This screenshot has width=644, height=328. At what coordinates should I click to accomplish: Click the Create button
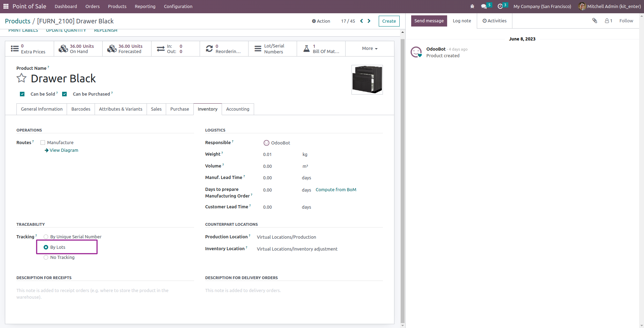tap(389, 21)
